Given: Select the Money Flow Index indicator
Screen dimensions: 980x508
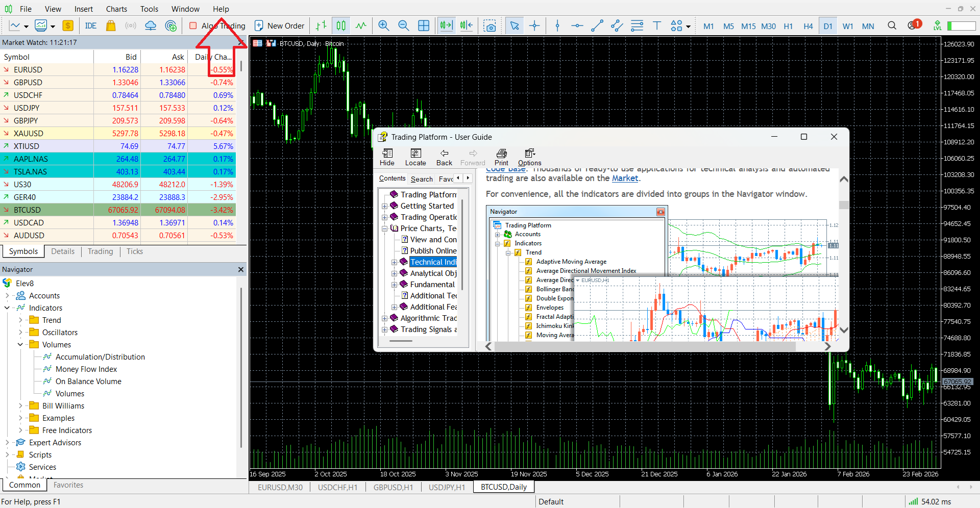Looking at the screenshot, I should pyautogui.click(x=86, y=369).
